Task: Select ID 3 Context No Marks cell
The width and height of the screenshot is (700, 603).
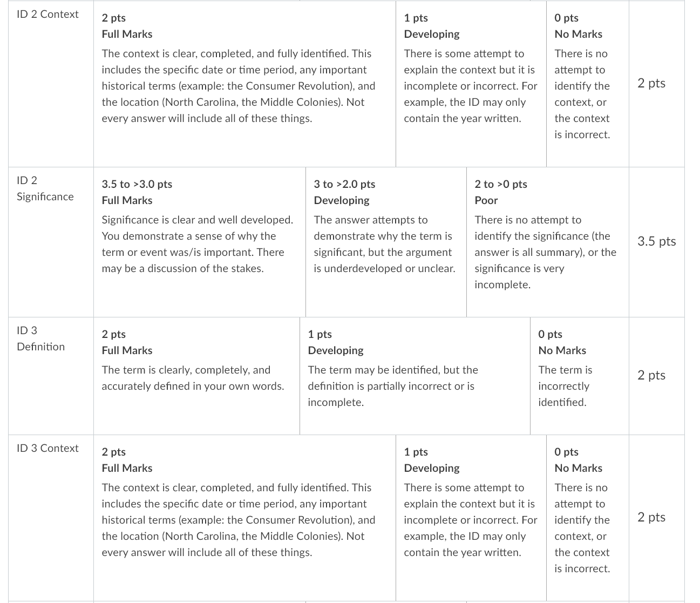Action: click(587, 518)
